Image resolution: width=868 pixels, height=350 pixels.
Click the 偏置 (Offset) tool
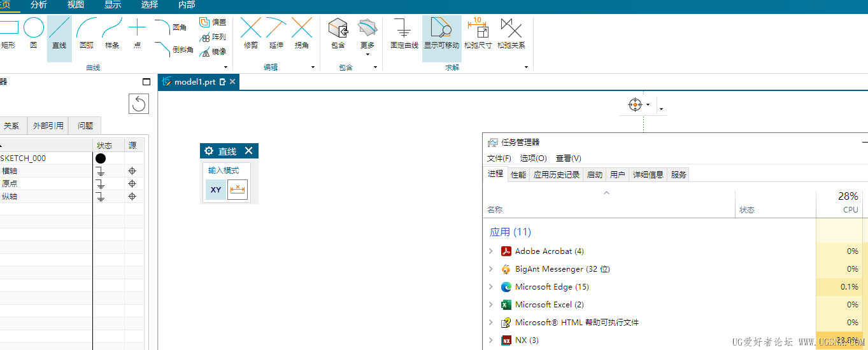[213, 22]
